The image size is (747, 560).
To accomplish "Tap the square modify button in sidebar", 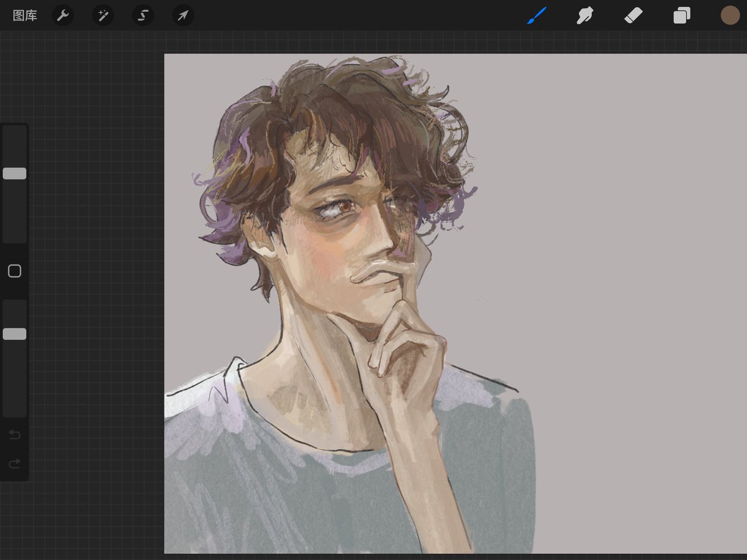I will pos(14,271).
